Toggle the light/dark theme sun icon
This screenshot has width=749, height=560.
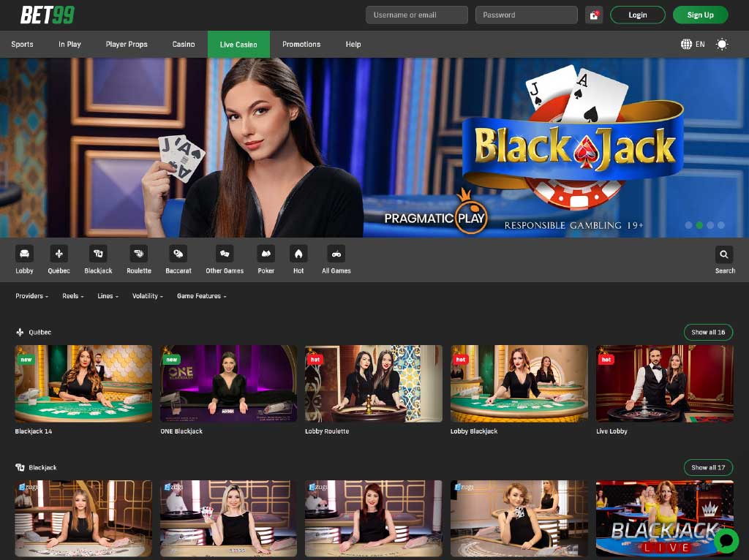(722, 45)
